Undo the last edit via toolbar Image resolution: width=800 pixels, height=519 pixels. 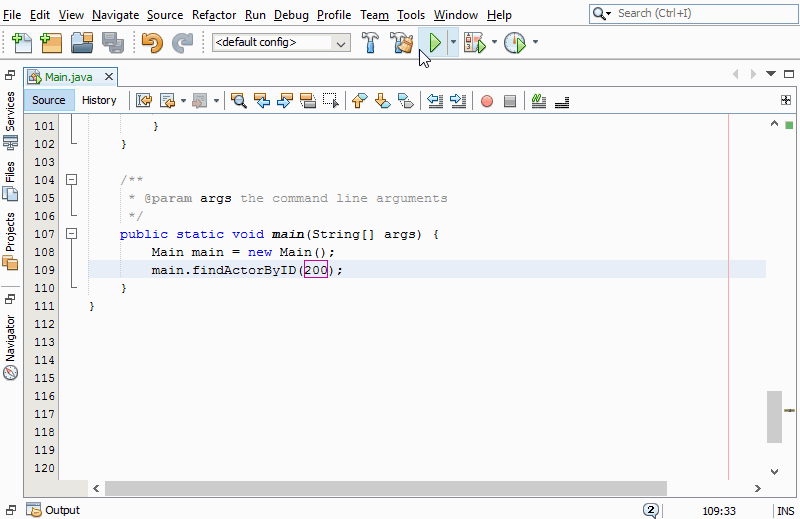(x=152, y=43)
